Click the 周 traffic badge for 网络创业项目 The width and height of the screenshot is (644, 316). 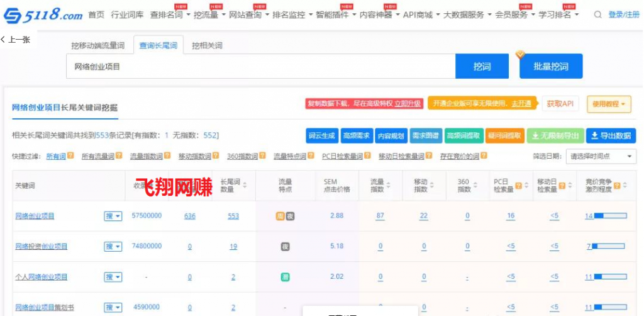pyautogui.click(x=280, y=216)
